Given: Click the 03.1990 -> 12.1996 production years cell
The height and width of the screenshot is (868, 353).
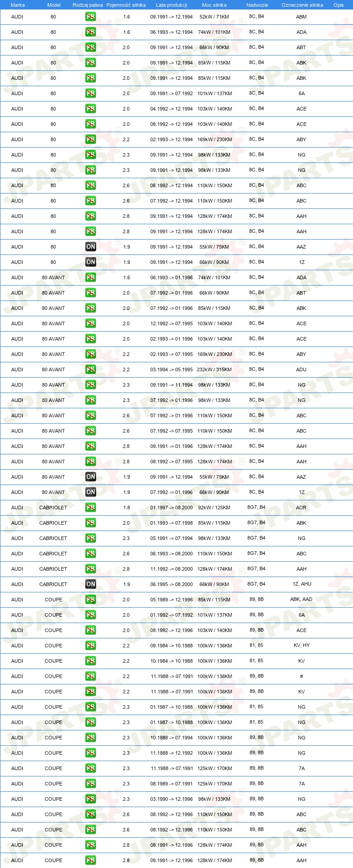Looking at the screenshot, I should [x=172, y=799].
